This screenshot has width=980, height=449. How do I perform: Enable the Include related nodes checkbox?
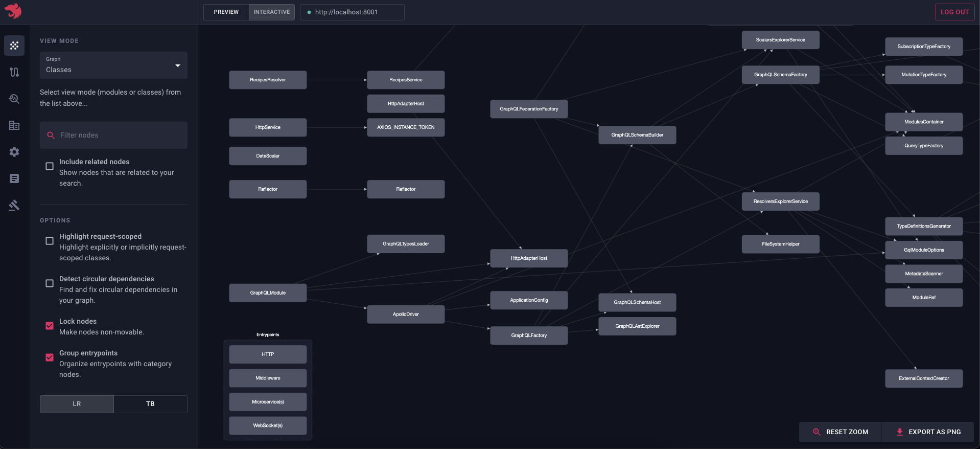click(x=50, y=166)
